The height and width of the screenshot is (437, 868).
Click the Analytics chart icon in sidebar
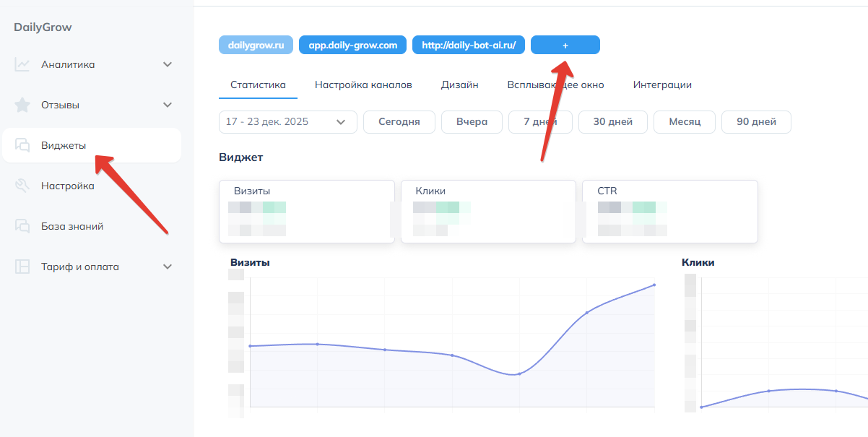pyautogui.click(x=22, y=65)
